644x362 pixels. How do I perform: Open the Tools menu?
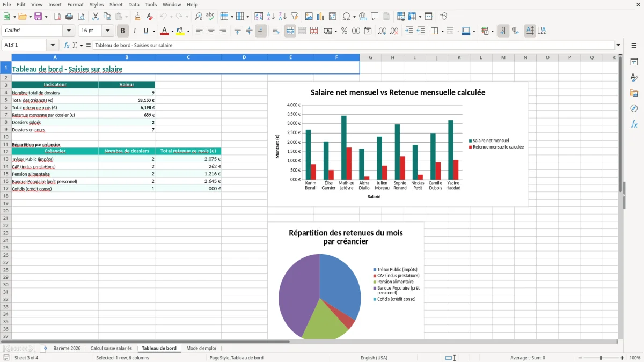pos(151,4)
